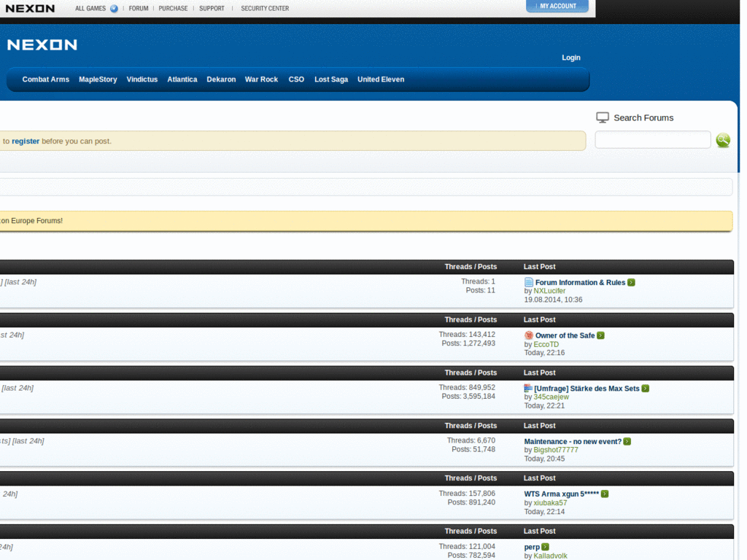This screenshot has width=747, height=560.
Task: Open Owner of the Safe thread
Action: tap(565, 335)
